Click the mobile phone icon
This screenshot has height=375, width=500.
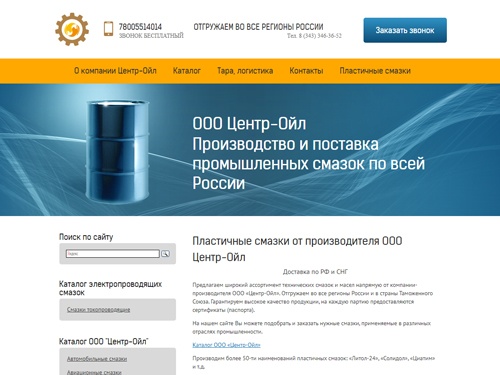click(x=108, y=29)
